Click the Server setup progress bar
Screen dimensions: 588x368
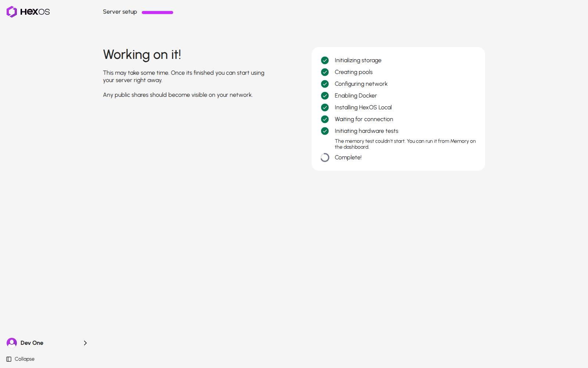pos(157,13)
